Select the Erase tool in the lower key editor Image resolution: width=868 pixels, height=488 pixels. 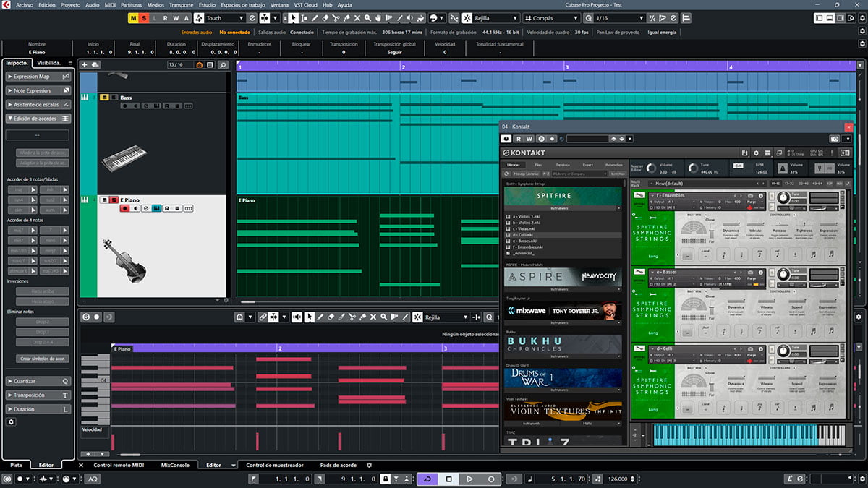[x=331, y=317]
